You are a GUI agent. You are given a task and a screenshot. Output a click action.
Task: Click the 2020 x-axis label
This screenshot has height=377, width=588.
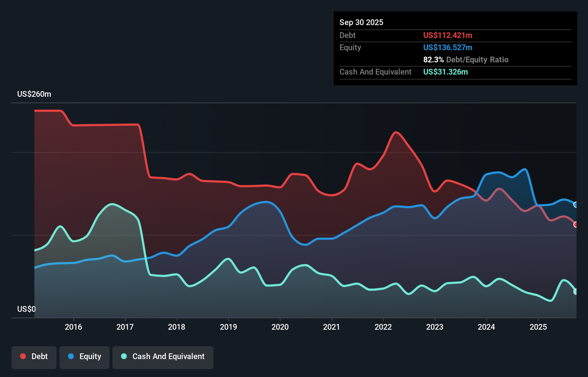[280, 327]
